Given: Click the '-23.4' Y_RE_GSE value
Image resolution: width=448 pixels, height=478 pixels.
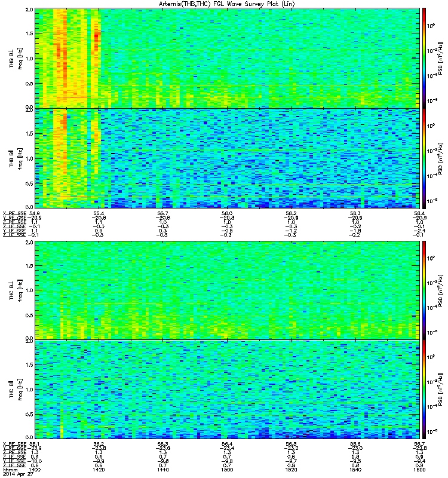Looking at the screenshot, I should (x=228, y=449).
